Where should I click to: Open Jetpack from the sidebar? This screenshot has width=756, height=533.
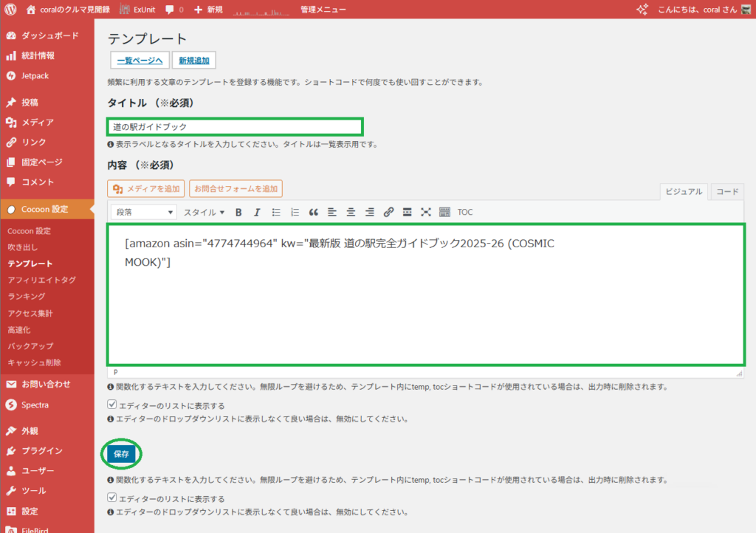35,75
